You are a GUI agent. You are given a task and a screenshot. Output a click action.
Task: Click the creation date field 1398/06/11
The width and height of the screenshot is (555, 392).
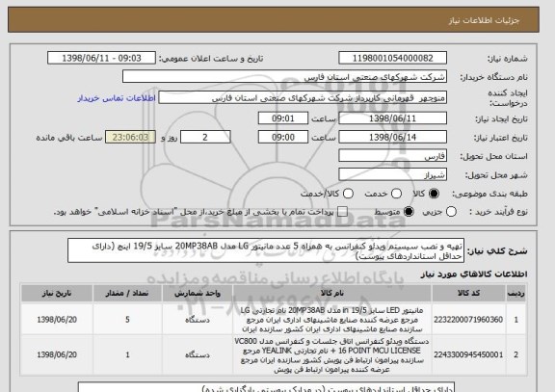tap(392, 118)
